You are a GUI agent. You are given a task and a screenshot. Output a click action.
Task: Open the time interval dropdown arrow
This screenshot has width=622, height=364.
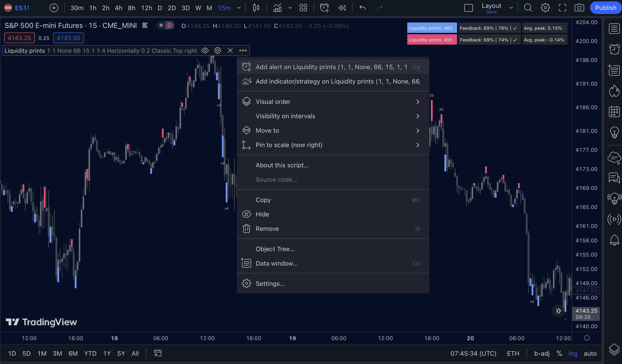pyautogui.click(x=239, y=8)
